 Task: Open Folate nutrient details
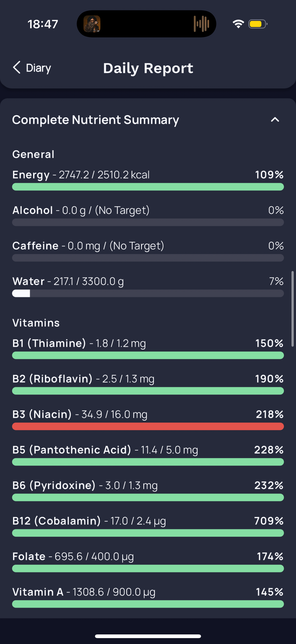[148, 561]
